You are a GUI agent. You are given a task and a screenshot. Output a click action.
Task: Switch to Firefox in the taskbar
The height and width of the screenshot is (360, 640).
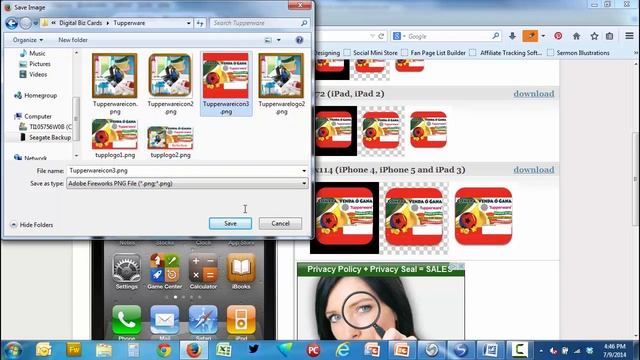click(x=194, y=350)
